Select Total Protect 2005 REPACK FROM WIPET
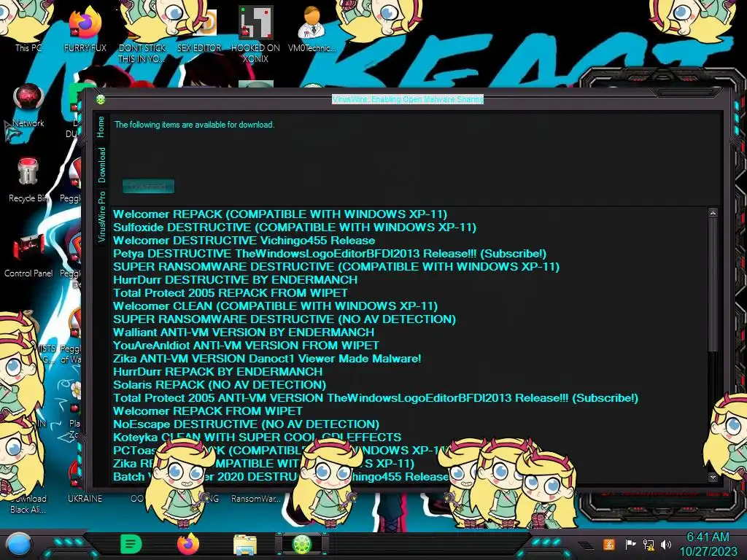Image resolution: width=747 pixels, height=560 pixels. [x=231, y=293]
